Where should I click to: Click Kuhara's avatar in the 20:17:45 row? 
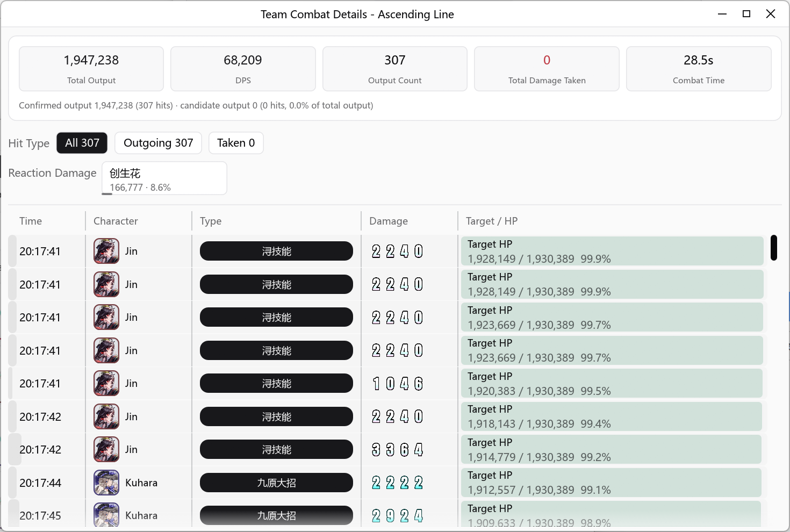106,515
